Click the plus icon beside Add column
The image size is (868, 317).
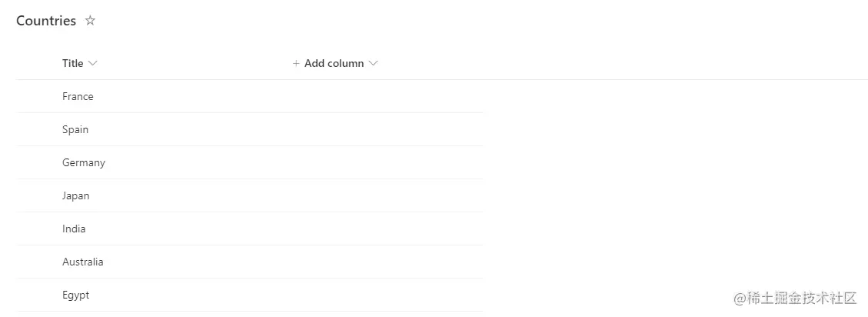296,63
